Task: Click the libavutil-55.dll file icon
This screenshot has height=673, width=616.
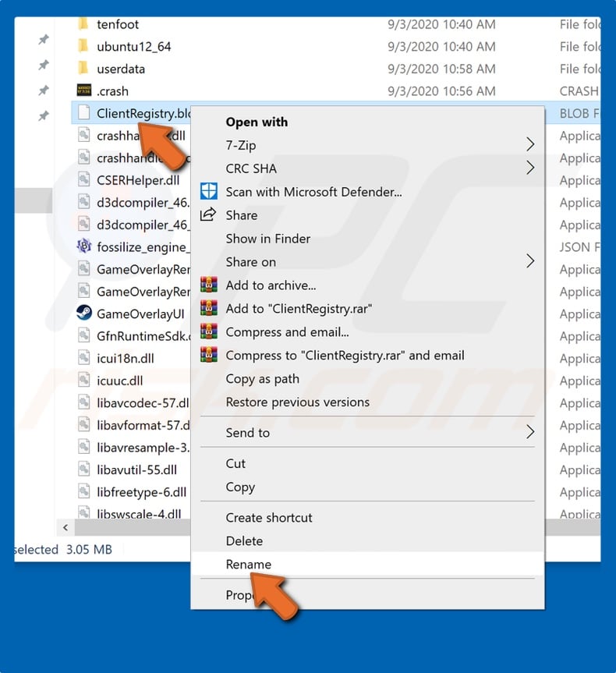Action: 83,469
